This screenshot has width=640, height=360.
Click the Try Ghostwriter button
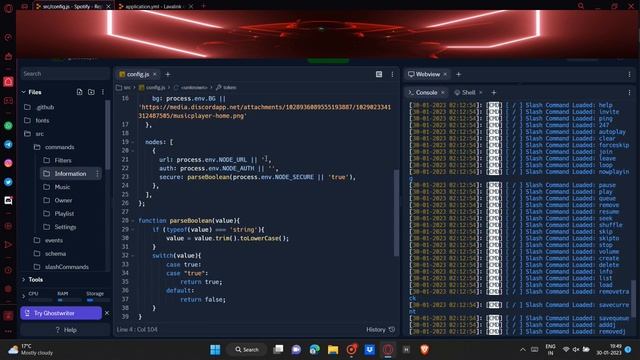point(61,313)
